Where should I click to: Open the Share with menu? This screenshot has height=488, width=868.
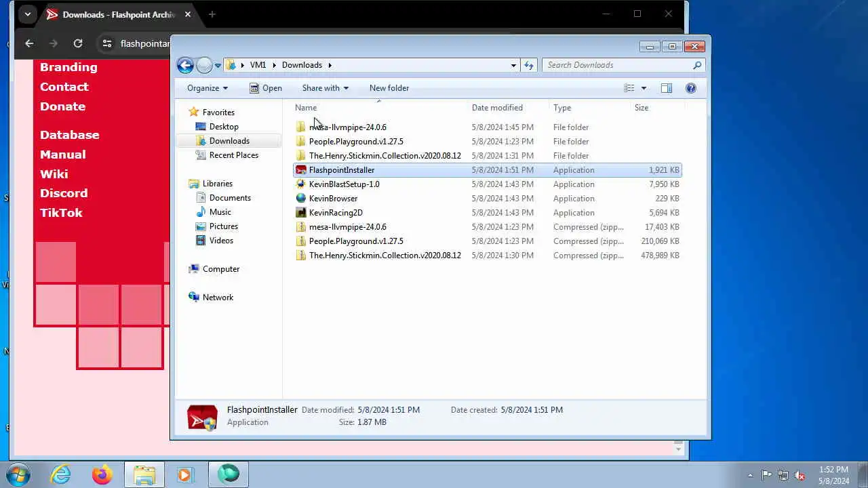click(325, 88)
